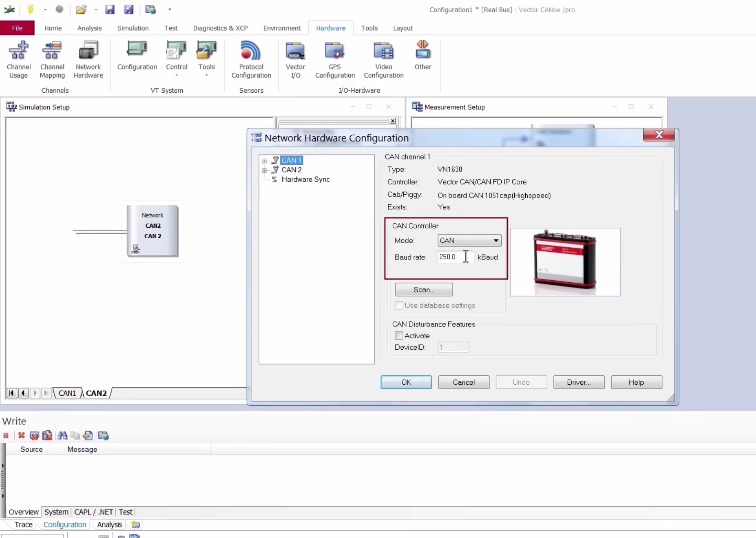Click the Baud rate input field
Image resolution: width=756 pixels, height=538 pixels.
[x=456, y=257]
